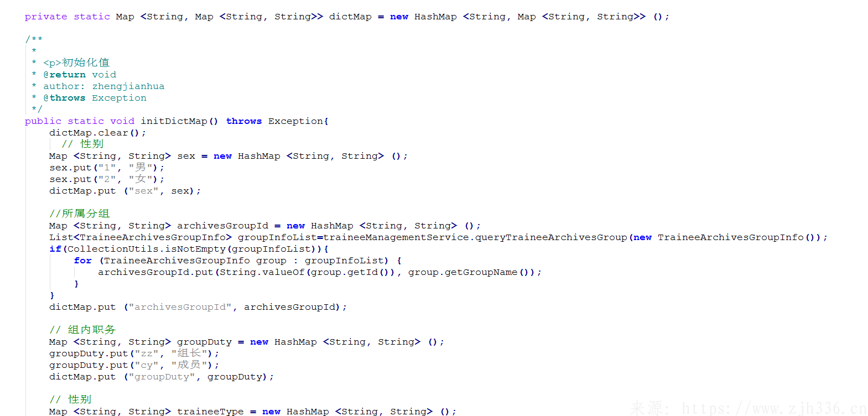Click the sex.put("2") statement
This screenshot has width=868, height=416.
coord(106,179)
